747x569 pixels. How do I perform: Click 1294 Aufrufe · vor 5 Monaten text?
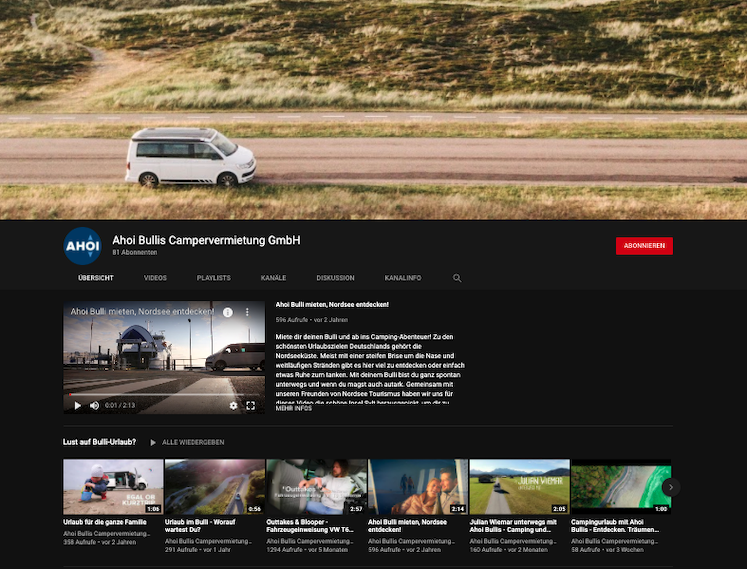point(307,550)
